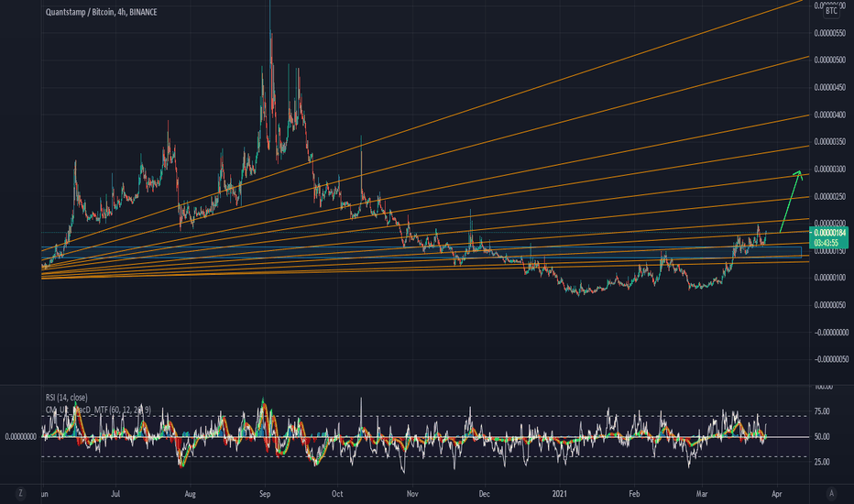
Task: Click the Nov label on the time axis
Action: tap(412, 494)
